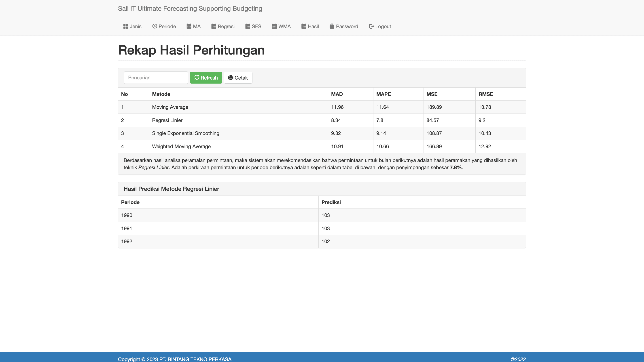644x362 pixels.
Task: Select the Regresi Linier table row
Action: [322, 120]
